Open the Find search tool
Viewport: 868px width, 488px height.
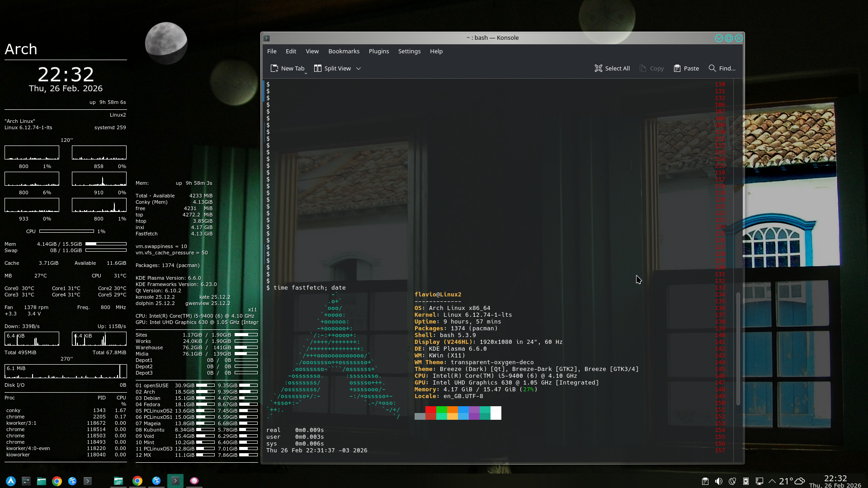click(x=722, y=68)
